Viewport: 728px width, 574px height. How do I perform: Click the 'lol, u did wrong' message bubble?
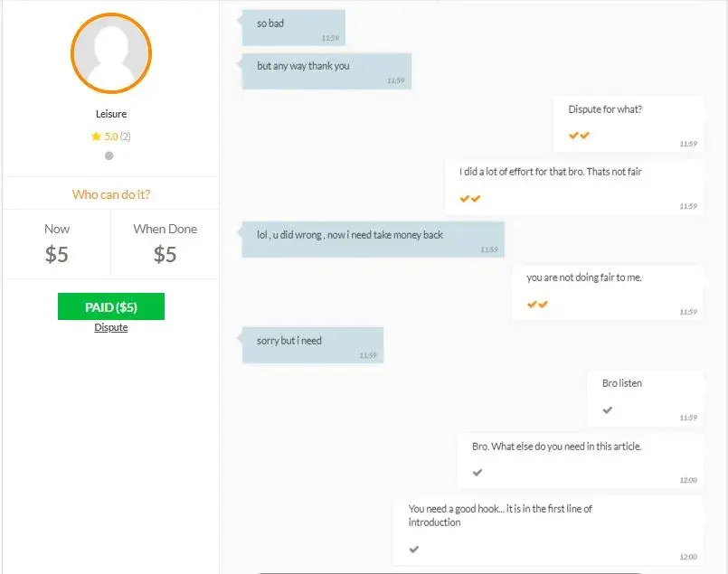(373, 239)
